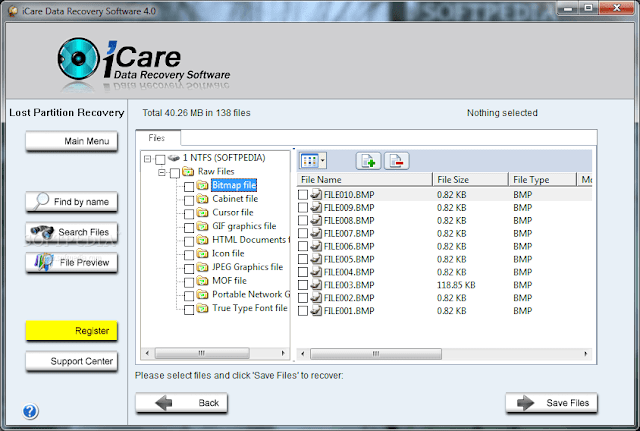Collapse the 1 NTFS (SOFTPEDIA) tree node

pyautogui.click(x=147, y=159)
